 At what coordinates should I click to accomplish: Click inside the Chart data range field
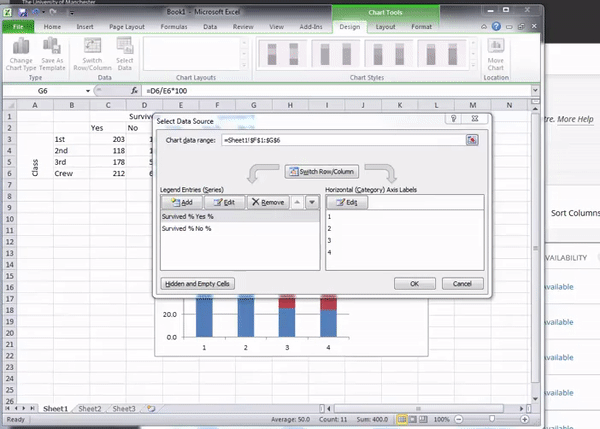pyautogui.click(x=340, y=140)
